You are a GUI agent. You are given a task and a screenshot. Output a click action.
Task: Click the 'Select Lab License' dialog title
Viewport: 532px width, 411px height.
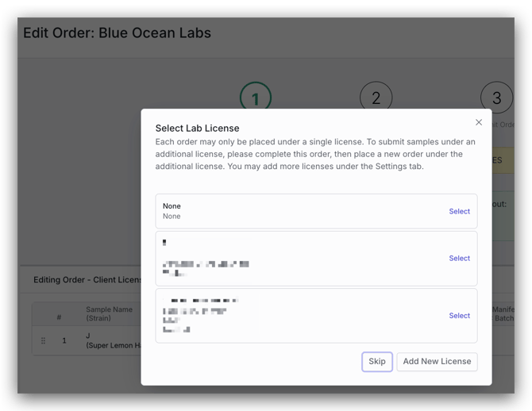pyautogui.click(x=197, y=129)
